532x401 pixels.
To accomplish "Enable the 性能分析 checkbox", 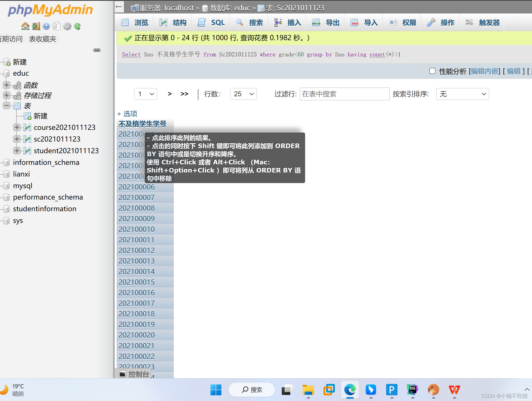I will [x=432, y=71].
